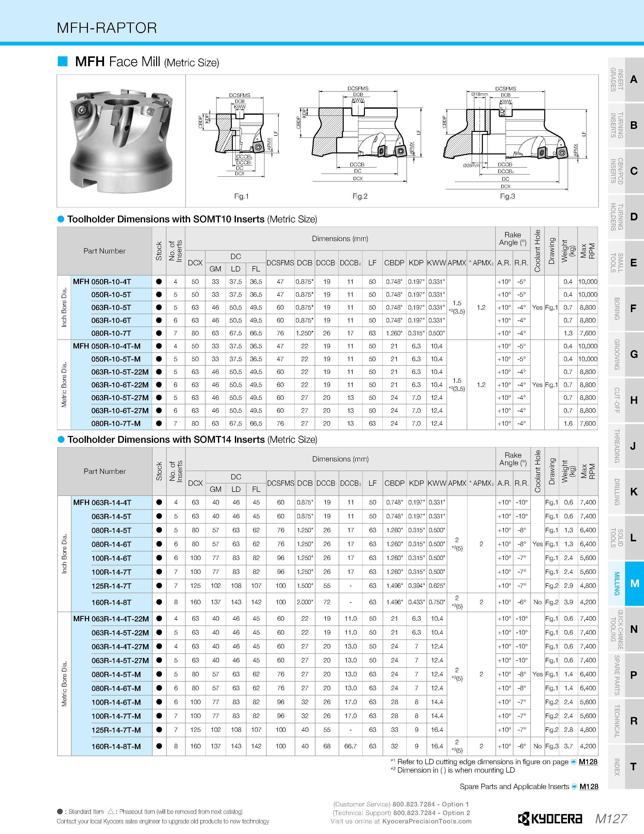The image size is (644, 834).
Task: Select the Small Tools section tab E
Action: (626, 263)
